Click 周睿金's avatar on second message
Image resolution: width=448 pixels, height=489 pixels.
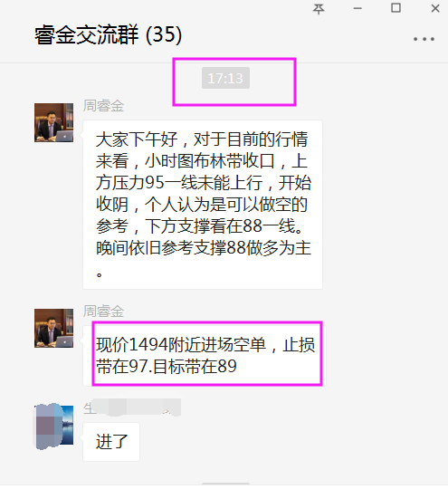coord(54,328)
